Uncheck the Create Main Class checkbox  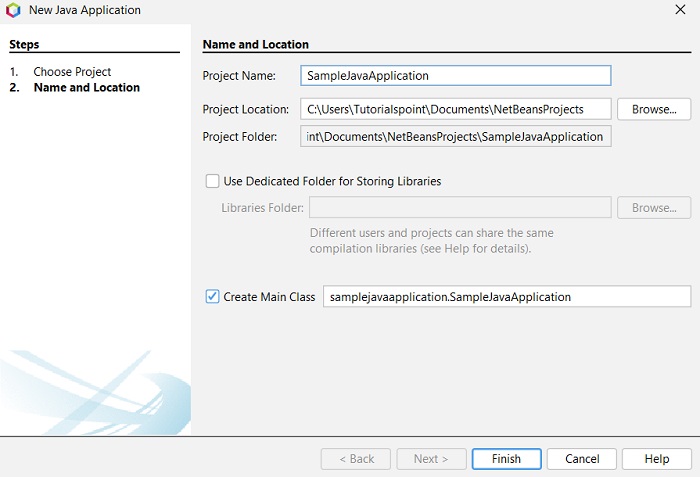(x=212, y=297)
